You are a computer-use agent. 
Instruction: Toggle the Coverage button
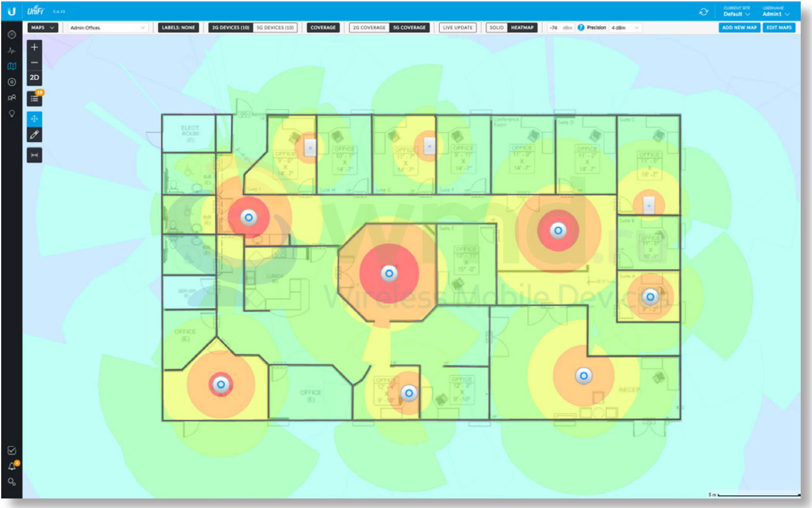[323, 27]
